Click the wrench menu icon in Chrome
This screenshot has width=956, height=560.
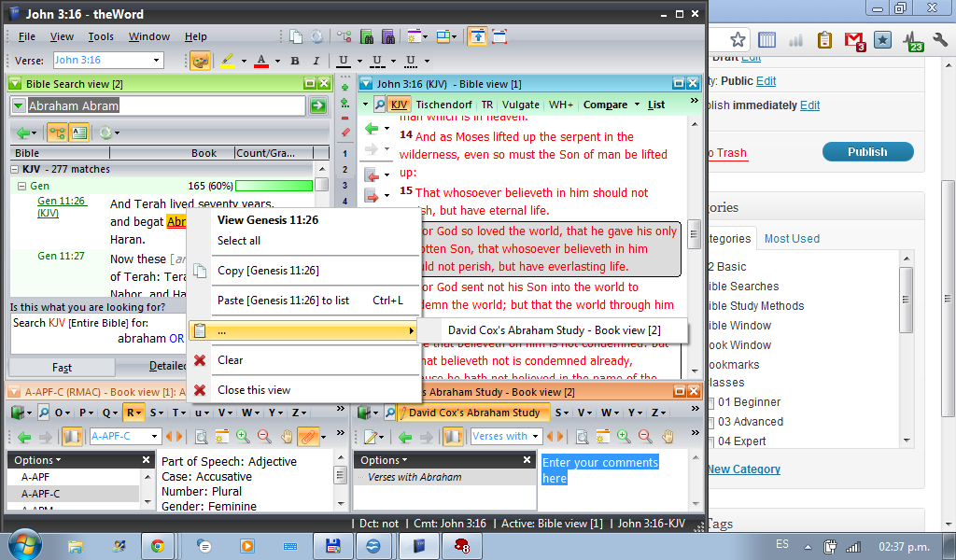click(939, 40)
